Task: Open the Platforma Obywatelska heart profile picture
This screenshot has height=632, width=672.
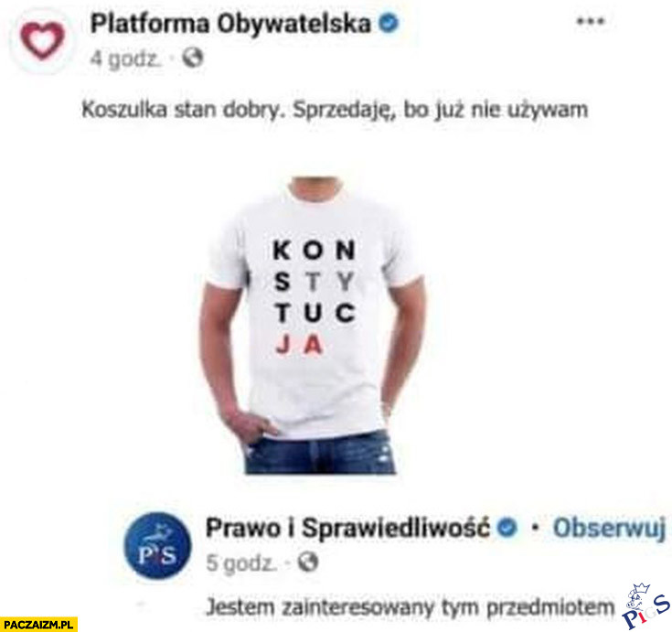Action: (42, 41)
